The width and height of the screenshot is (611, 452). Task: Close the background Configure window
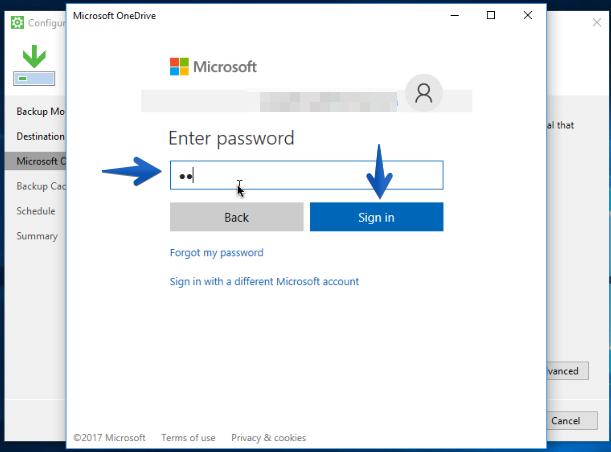pyautogui.click(x=597, y=23)
